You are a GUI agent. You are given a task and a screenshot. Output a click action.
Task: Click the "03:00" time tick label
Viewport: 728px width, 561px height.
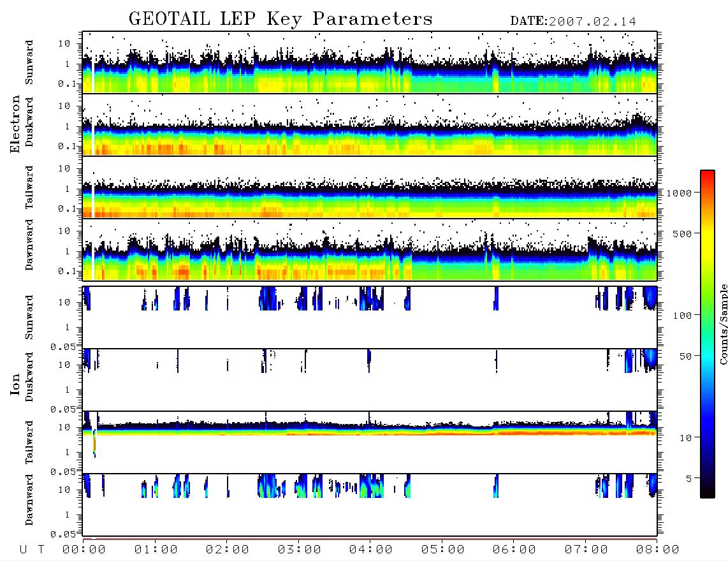[300, 550]
